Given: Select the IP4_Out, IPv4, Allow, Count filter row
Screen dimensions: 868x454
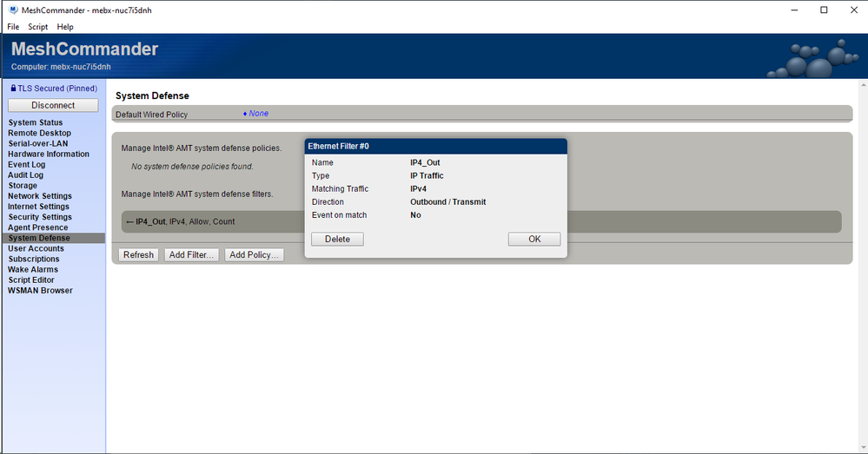Looking at the screenshot, I should [x=481, y=221].
